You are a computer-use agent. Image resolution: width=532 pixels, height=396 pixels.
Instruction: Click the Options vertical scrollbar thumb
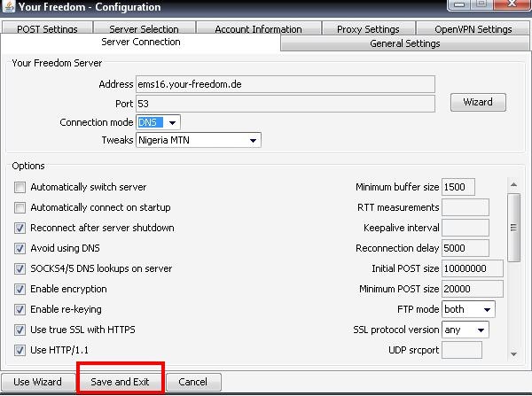(513, 228)
